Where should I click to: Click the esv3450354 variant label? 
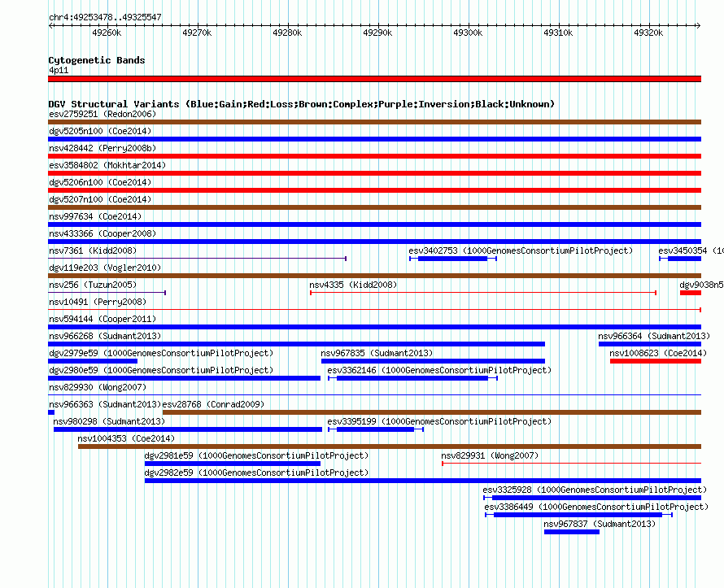[691, 250]
